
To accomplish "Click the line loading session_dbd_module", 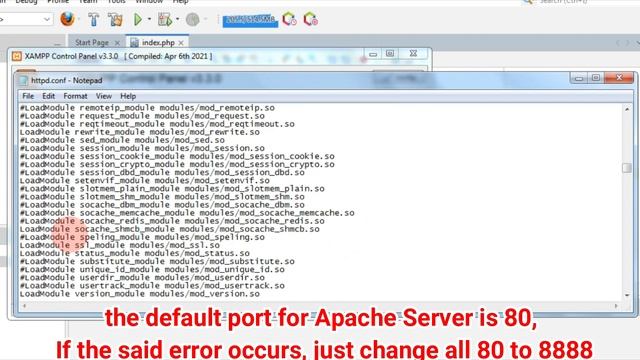I will click(162, 172).
